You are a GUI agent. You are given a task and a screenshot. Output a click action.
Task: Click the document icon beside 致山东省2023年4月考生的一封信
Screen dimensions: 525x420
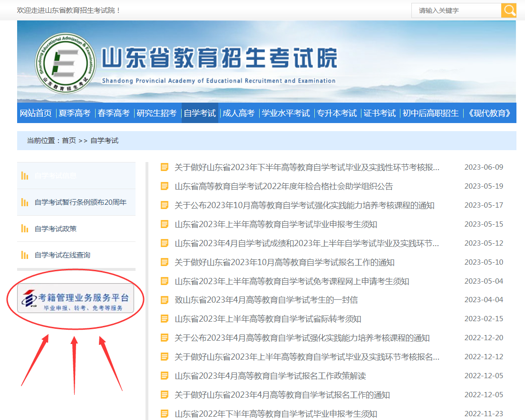[x=164, y=300]
